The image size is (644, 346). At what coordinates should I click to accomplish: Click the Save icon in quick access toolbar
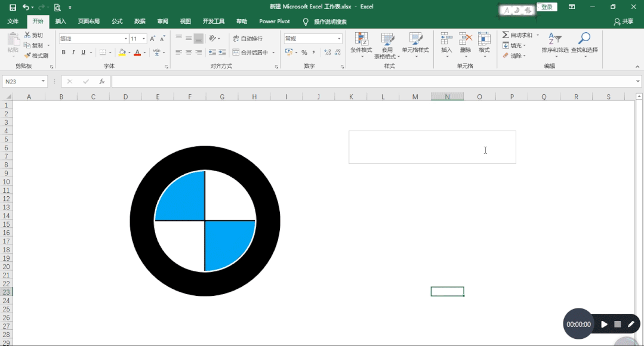13,7
